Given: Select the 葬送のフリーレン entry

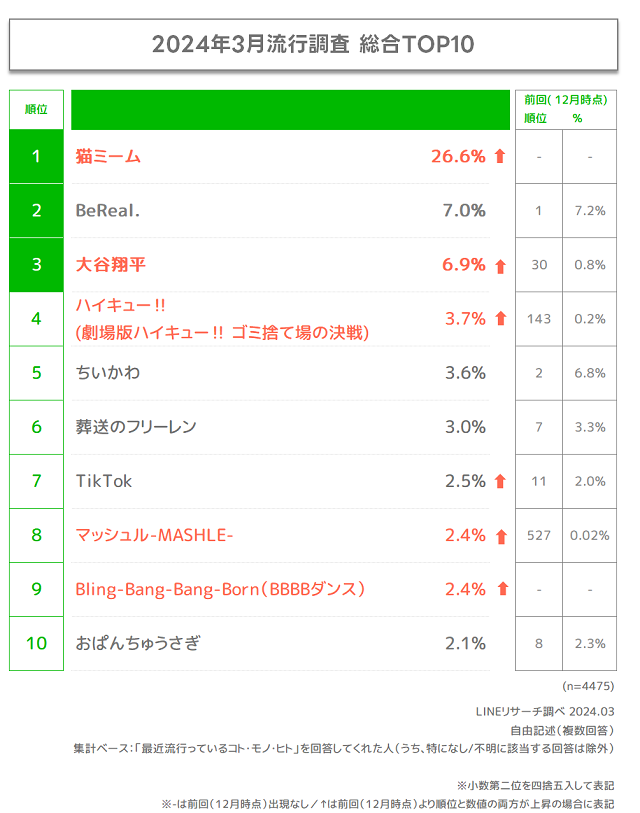Looking at the screenshot, I should coord(136,427).
